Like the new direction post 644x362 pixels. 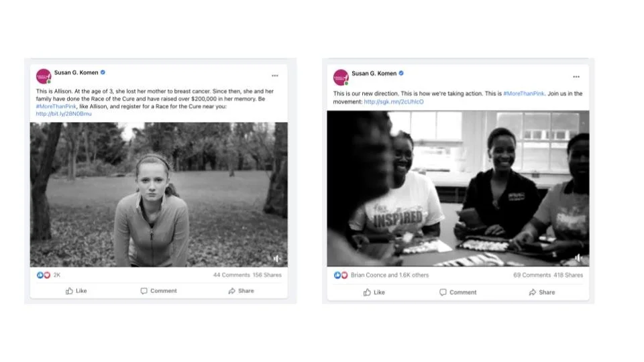tap(374, 292)
